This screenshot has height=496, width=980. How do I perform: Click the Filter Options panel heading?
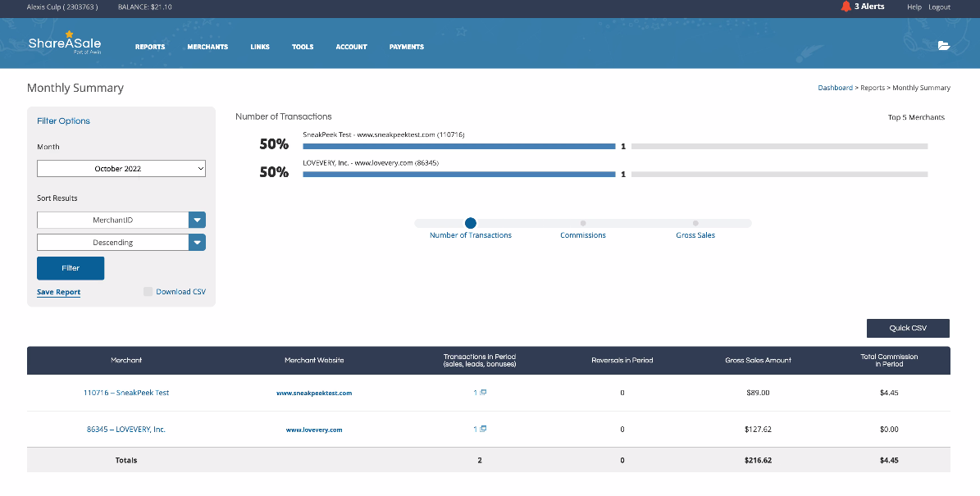click(x=63, y=121)
